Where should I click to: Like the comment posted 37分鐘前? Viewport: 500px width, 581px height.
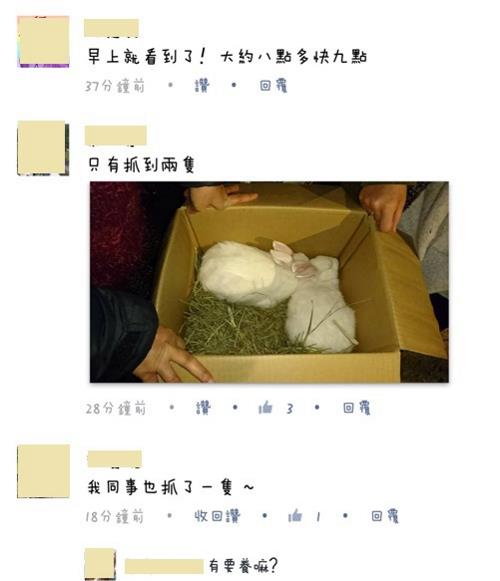pyautogui.click(x=202, y=86)
